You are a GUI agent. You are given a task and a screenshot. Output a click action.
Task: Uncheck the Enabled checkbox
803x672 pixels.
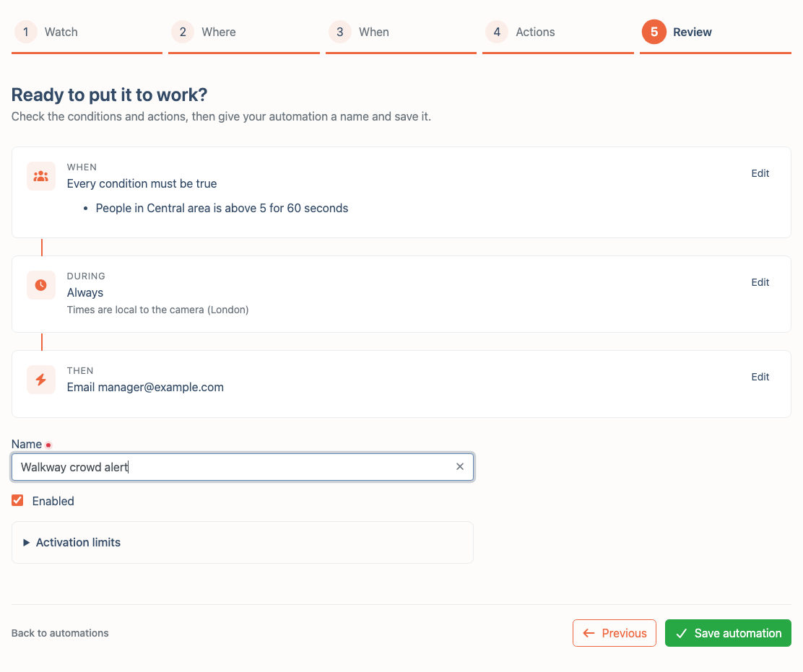pyautogui.click(x=17, y=500)
